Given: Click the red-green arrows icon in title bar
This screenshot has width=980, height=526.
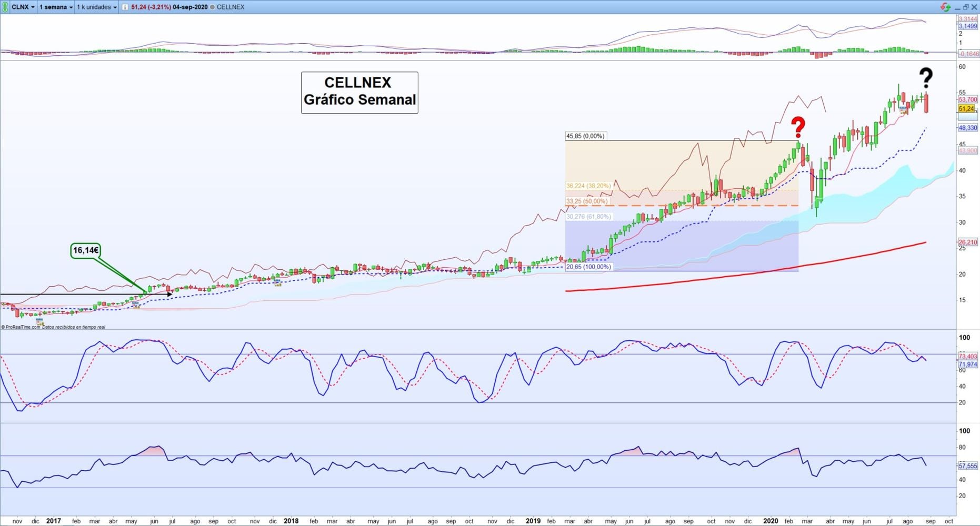Looking at the screenshot, I should (945, 7).
